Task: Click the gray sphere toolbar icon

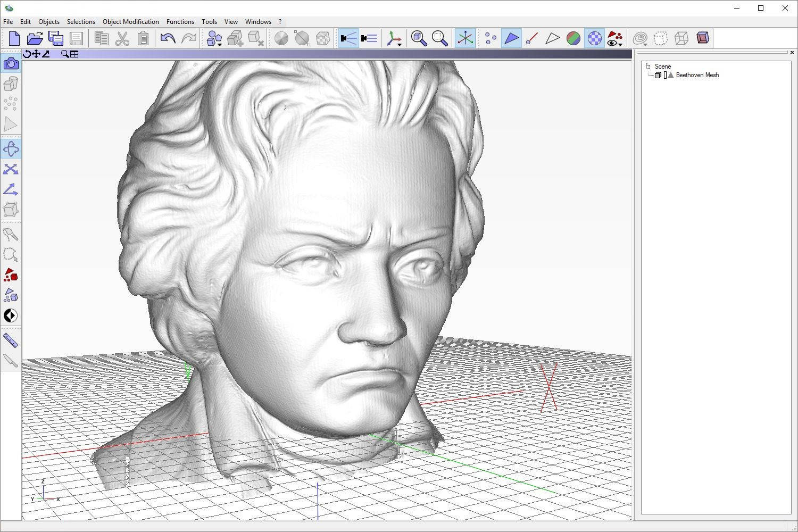Action: coord(281,38)
